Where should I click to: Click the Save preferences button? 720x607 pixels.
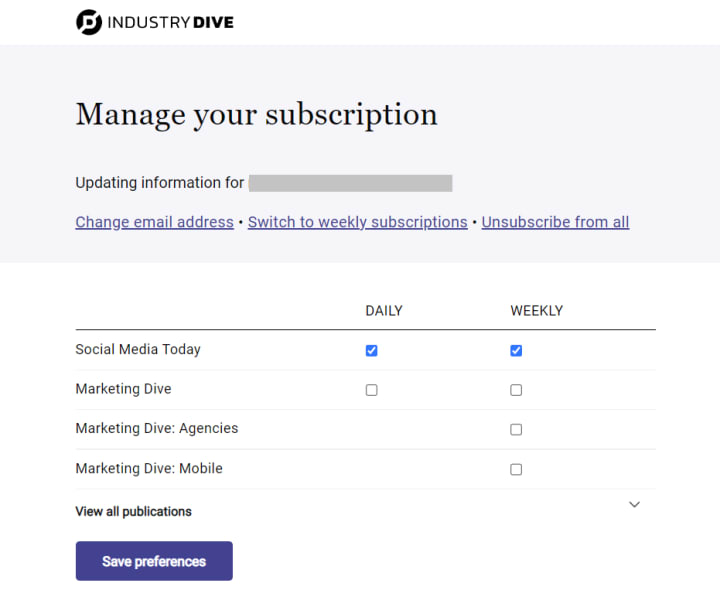click(154, 561)
